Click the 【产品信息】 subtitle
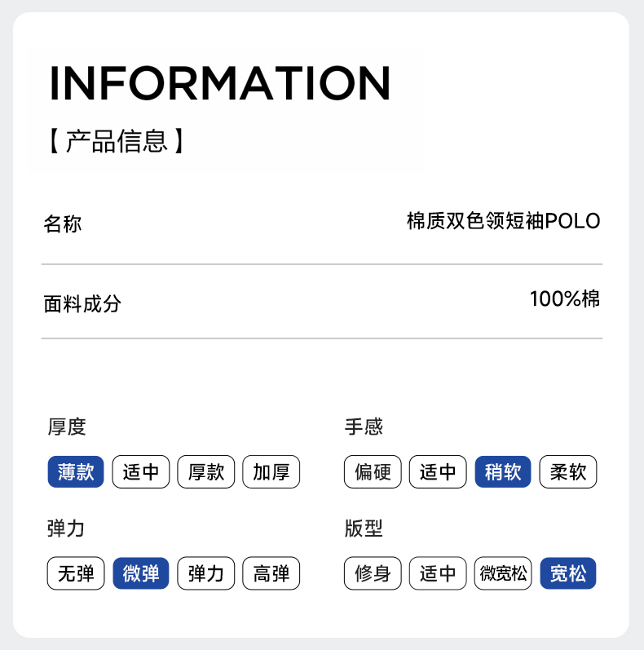Screen dimensions: 644x650 coord(116,141)
